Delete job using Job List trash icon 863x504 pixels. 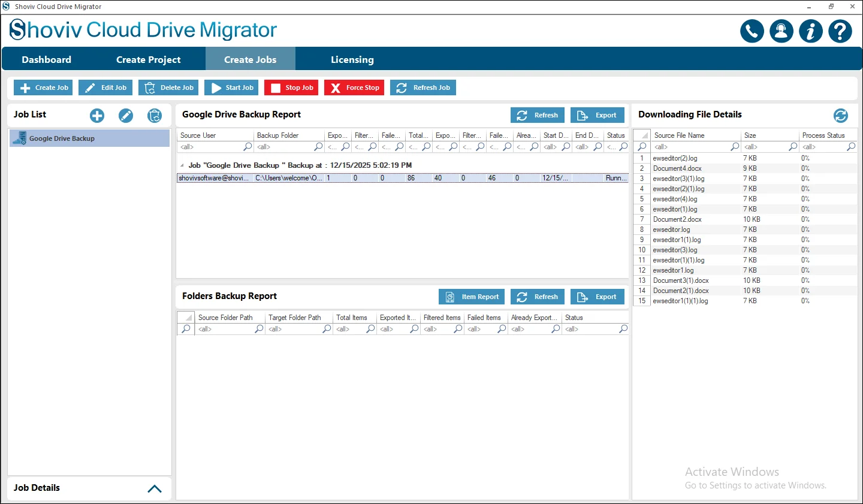155,116
